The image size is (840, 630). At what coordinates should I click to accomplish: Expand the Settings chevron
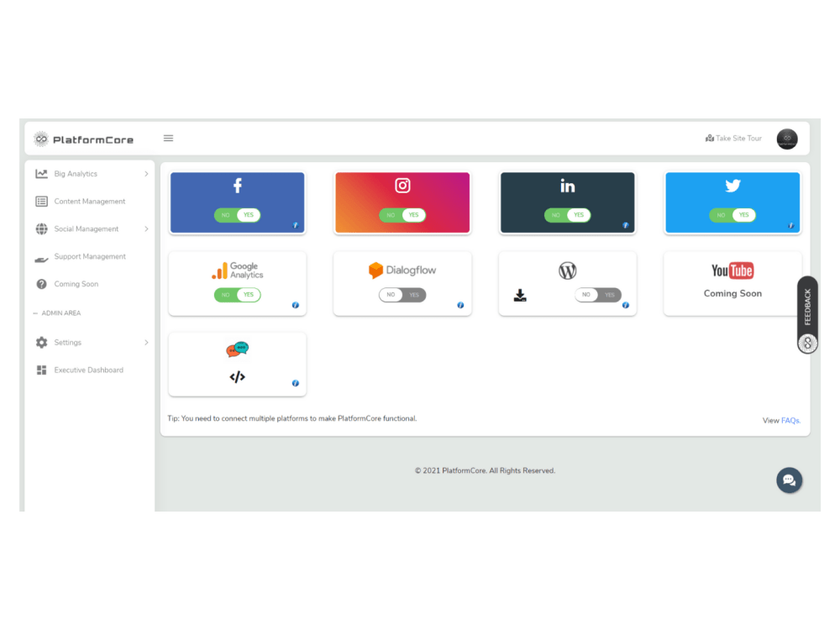pos(146,343)
